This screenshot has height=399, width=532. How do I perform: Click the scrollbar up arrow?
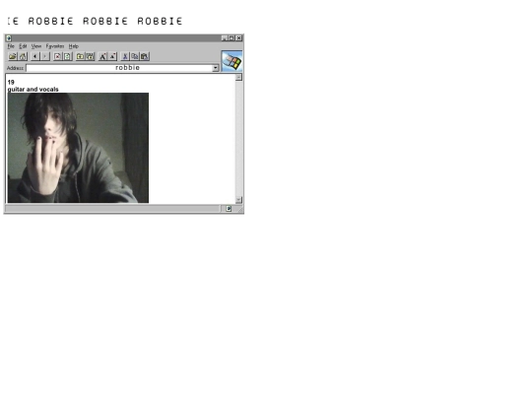pos(238,78)
